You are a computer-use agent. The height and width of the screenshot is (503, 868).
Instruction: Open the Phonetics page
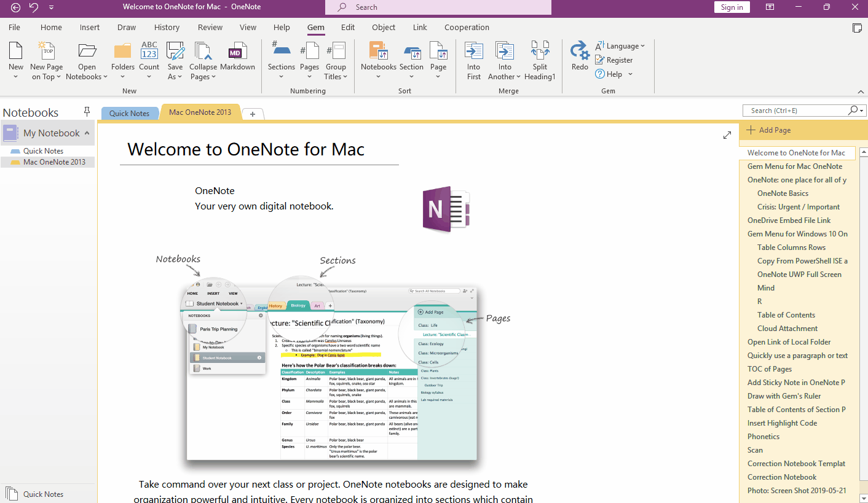point(763,437)
